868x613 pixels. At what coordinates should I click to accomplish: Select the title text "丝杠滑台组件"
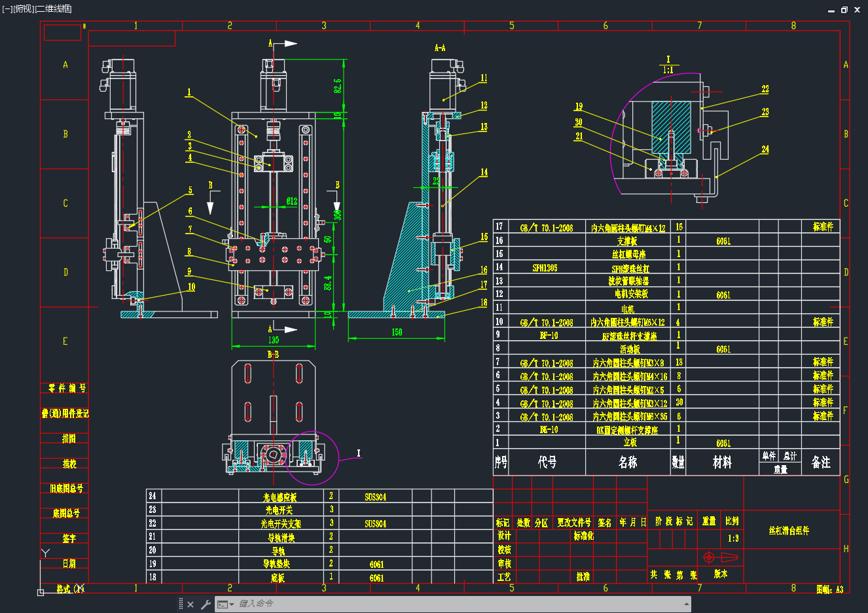pos(789,531)
